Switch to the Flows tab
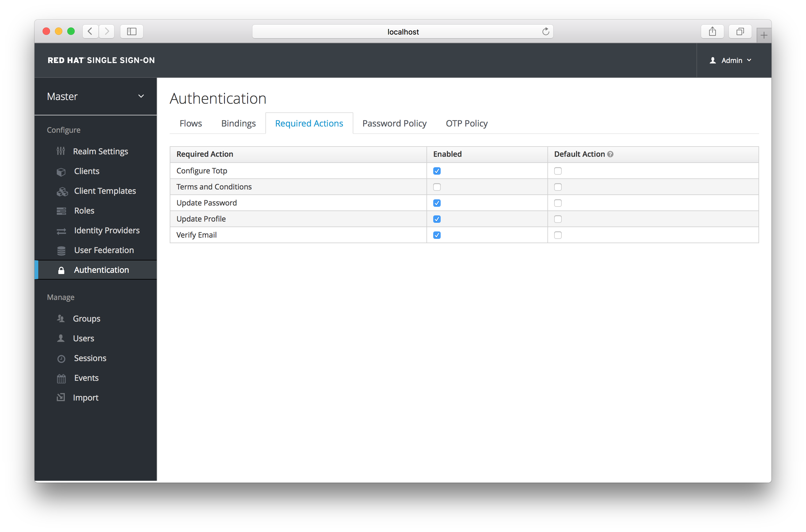This screenshot has height=532, width=806. click(x=190, y=123)
